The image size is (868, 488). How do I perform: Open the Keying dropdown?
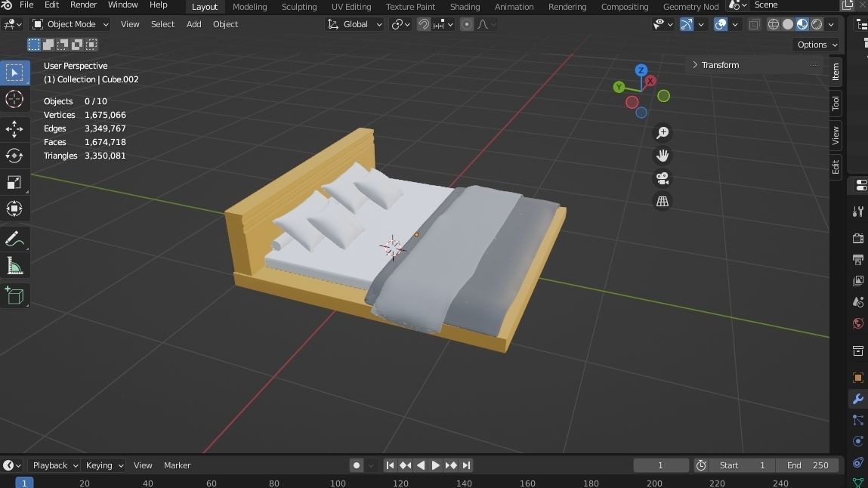tap(104, 465)
